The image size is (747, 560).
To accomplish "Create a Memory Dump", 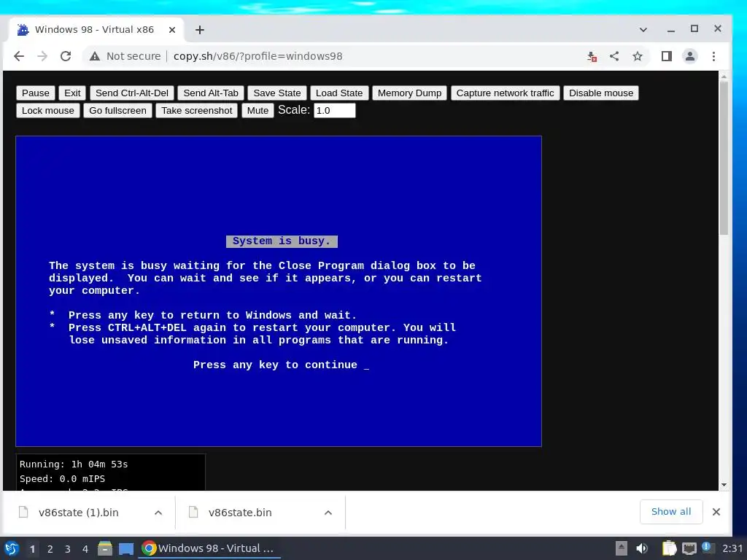I will tap(410, 93).
